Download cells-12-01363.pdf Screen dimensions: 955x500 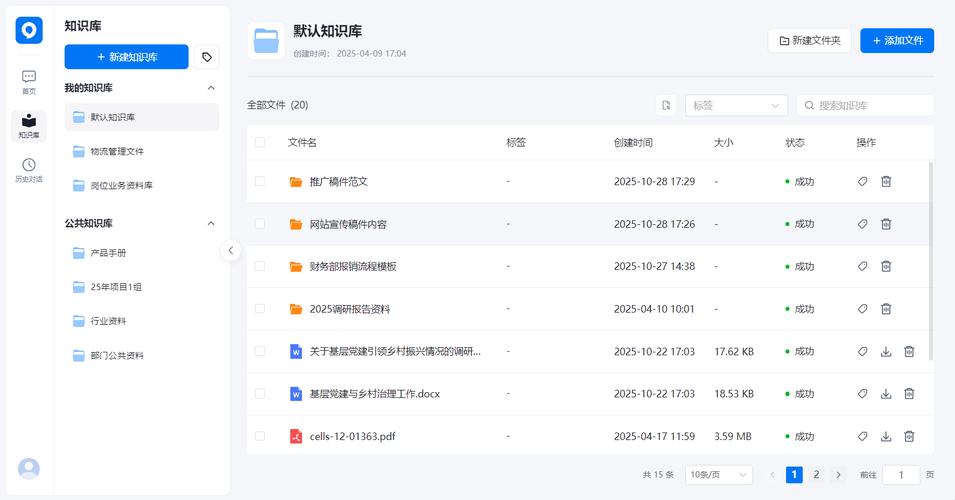click(x=886, y=436)
